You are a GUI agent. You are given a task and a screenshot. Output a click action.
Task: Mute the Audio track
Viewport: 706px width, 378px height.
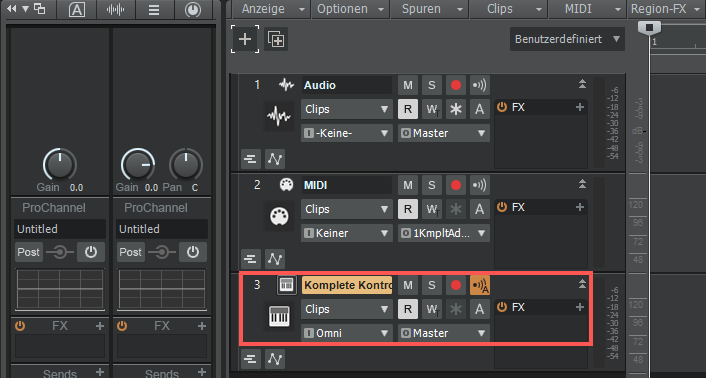tap(407, 85)
